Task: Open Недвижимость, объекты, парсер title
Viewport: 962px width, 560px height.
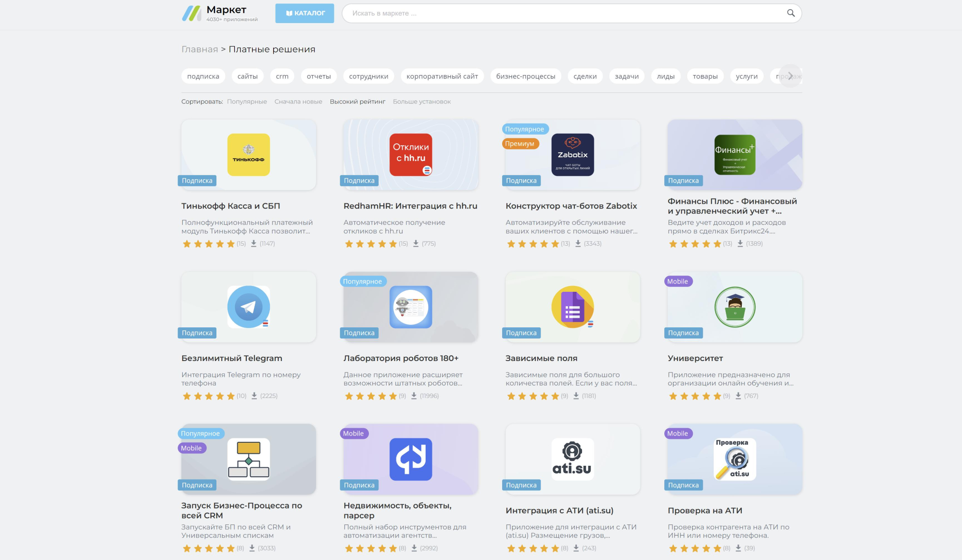Action: point(398,510)
